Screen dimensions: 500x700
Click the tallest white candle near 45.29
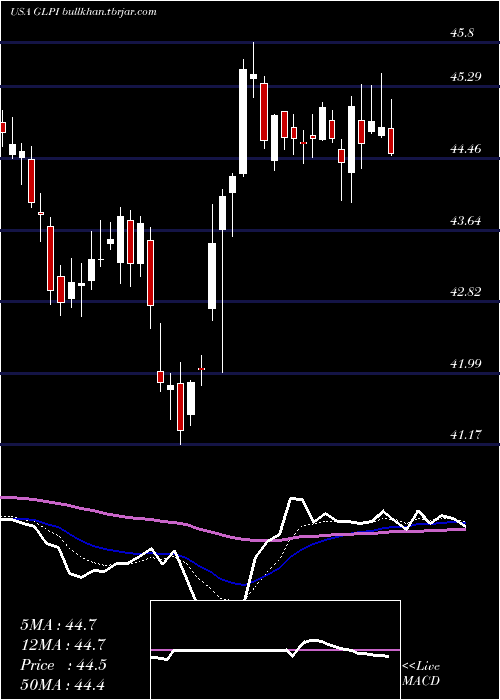tap(243, 121)
